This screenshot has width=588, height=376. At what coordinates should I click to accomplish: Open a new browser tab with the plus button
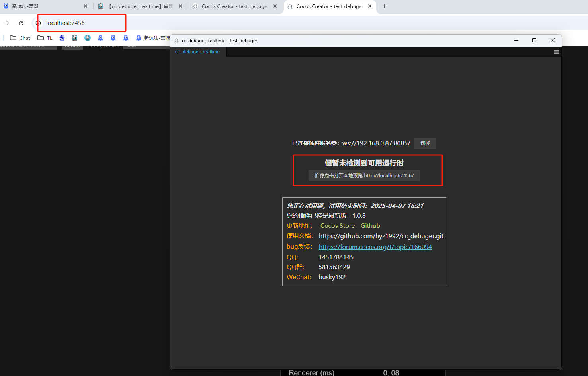pos(384,6)
